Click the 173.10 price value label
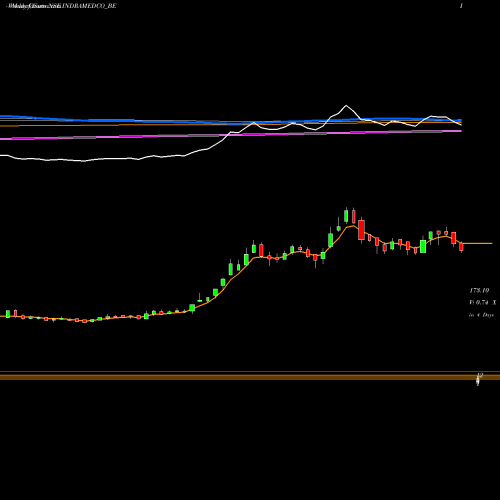The width and height of the screenshot is (500, 500). [x=479, y=290]
